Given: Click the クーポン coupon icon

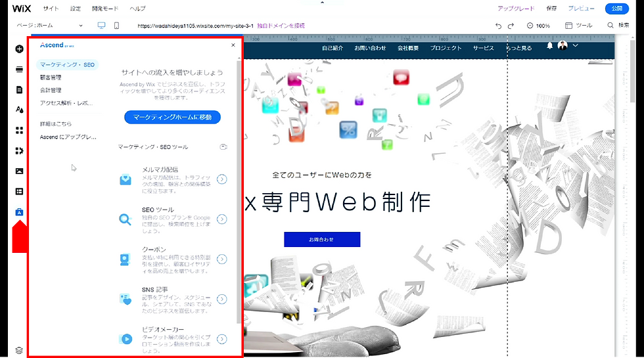Looking at the screenshot, I should pyautogui.click(x=125, y=259).
